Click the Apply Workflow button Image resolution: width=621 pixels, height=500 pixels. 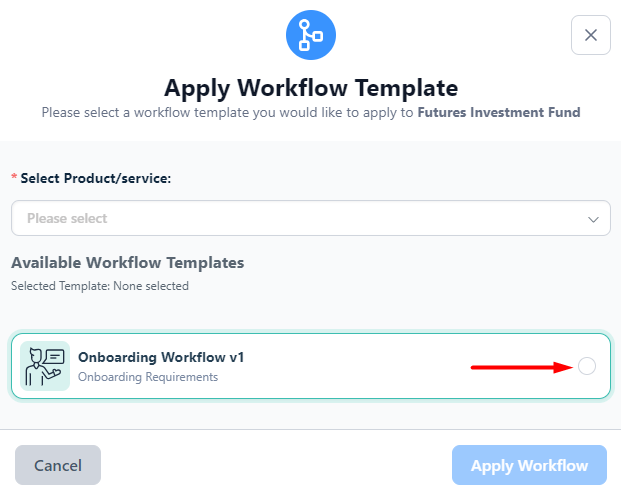tap(529, 465)
